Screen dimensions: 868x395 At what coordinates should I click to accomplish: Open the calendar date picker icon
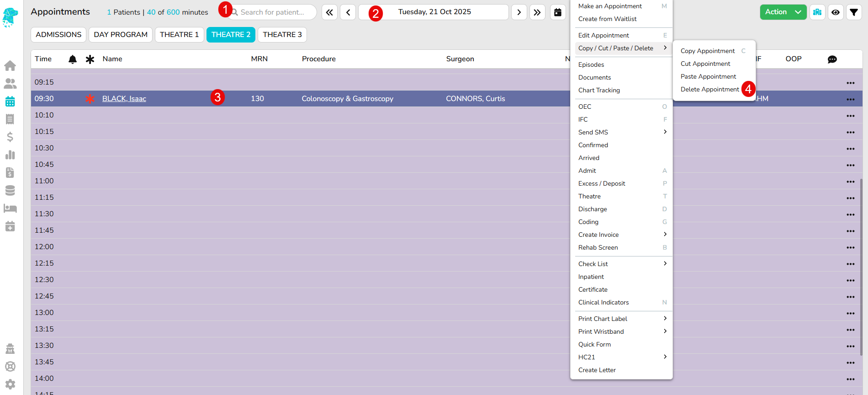tap(558, 12)
